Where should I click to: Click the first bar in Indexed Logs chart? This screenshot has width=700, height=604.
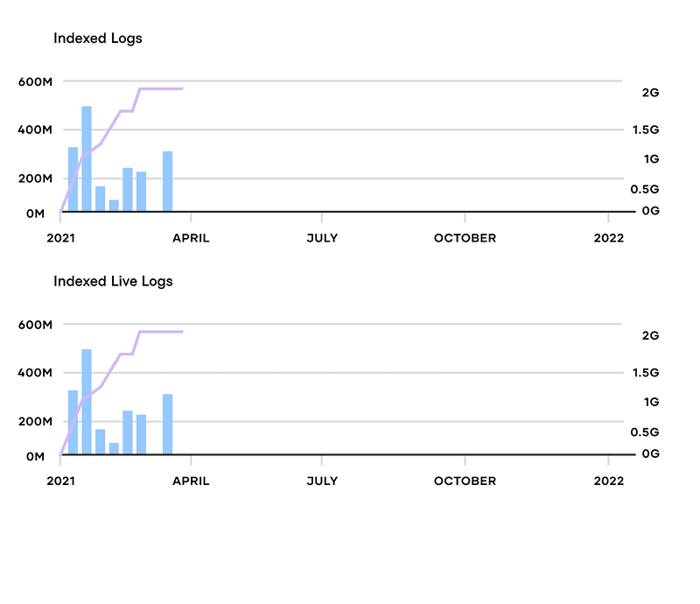coord(73,179)
